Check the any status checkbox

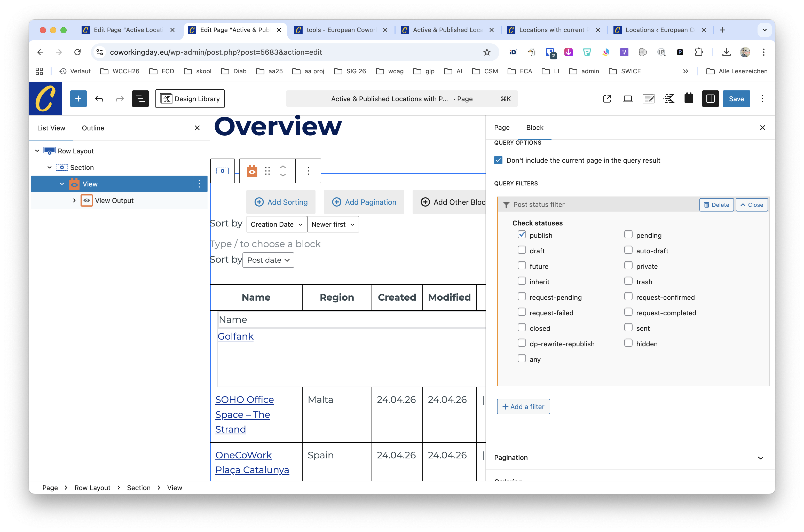point(522,359)
